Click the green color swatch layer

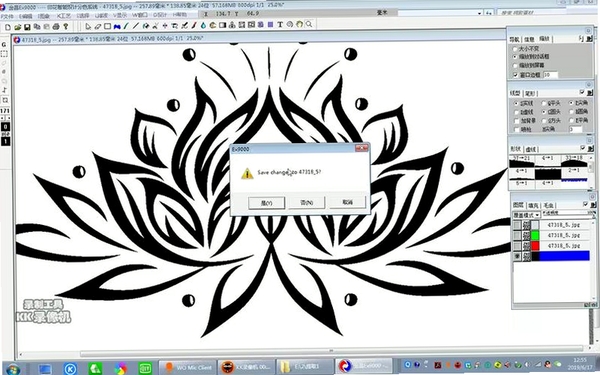(x=535, y=235)
